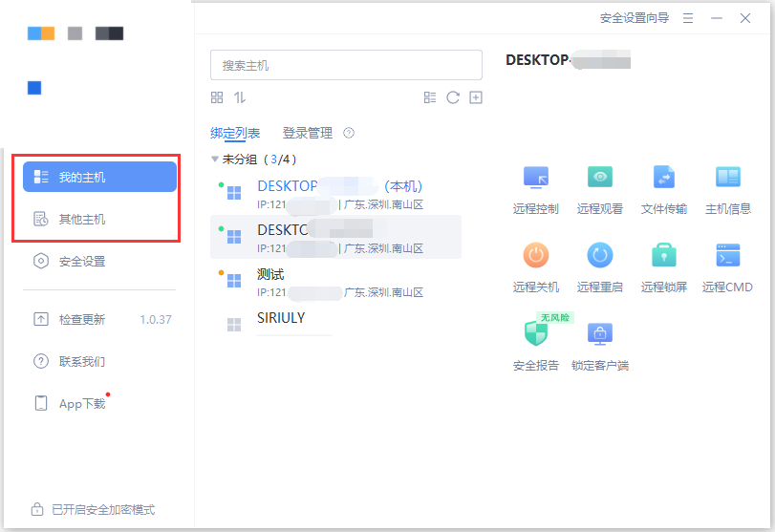Switch to the 绑定列表 tab
Viewport: 775px width, 532px height.
coord(235,133)
